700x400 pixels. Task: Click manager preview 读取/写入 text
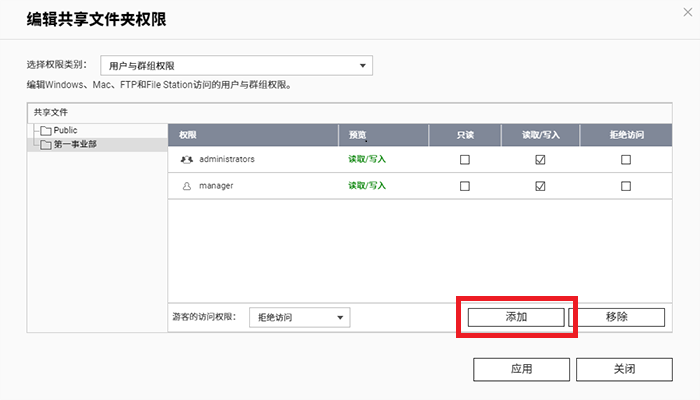[367, 186]
